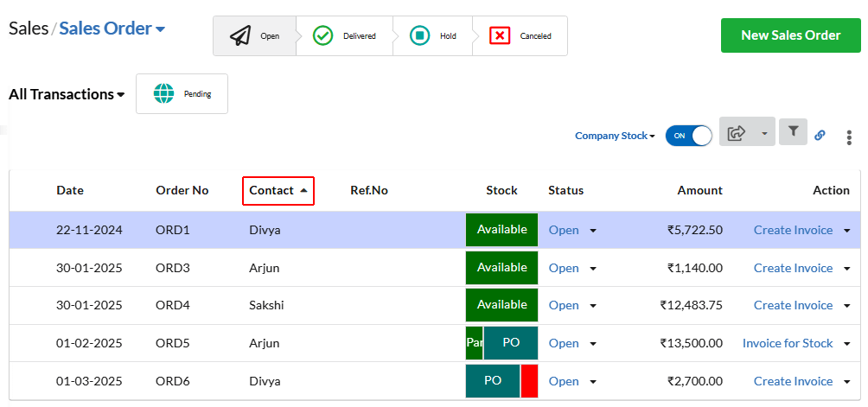Click Create Invoice for ORD4
Image resolution: width=868 pixels, height=407 pixels.
point(793,305)
